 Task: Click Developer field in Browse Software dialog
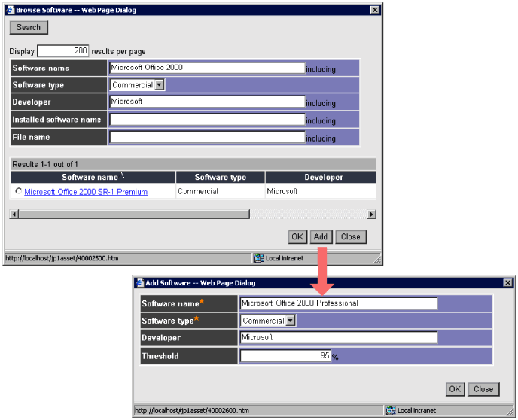207,102
